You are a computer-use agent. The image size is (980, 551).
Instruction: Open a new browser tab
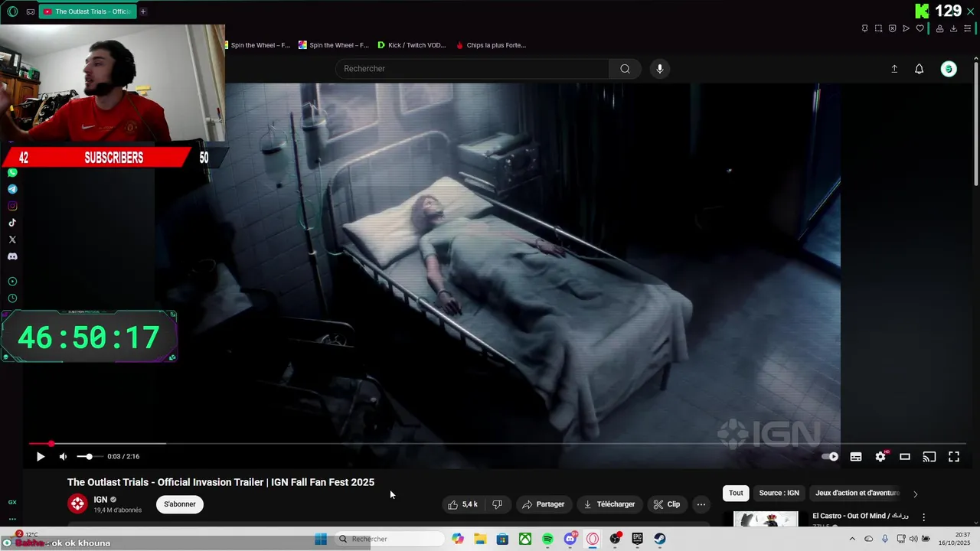click(x=143, y=11)
